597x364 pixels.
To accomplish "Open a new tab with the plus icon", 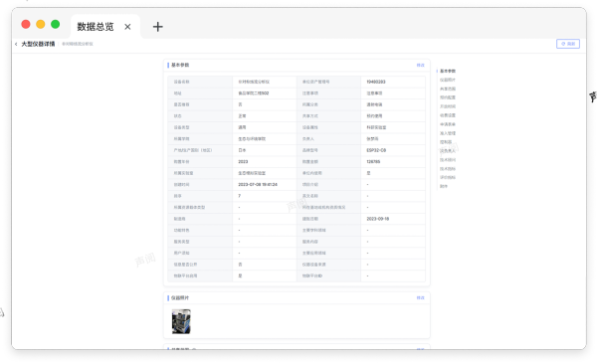I will (157, 27).
